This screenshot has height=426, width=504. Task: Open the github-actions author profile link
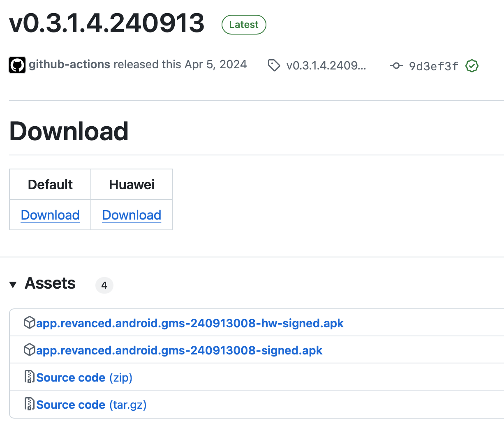point(69,65)
